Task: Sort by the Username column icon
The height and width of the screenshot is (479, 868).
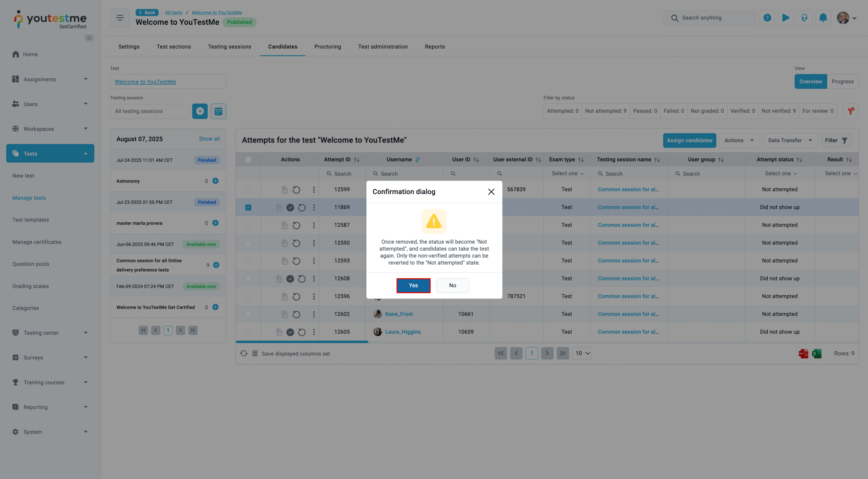Action: [x=418, y=160]
